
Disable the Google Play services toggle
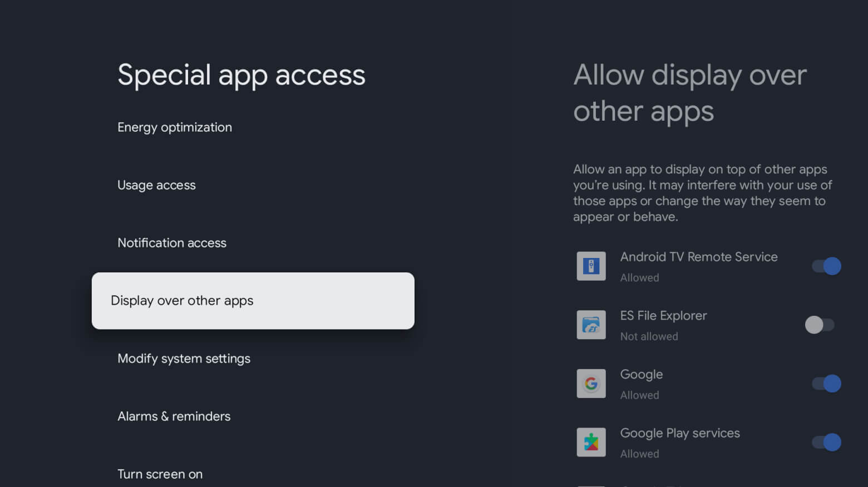coord(825,442)
